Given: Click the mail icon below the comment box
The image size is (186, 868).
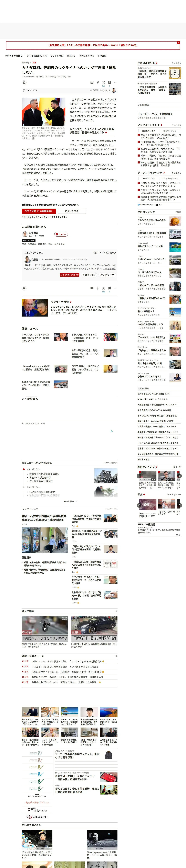Looking at the screenshot, I should 92,288.
